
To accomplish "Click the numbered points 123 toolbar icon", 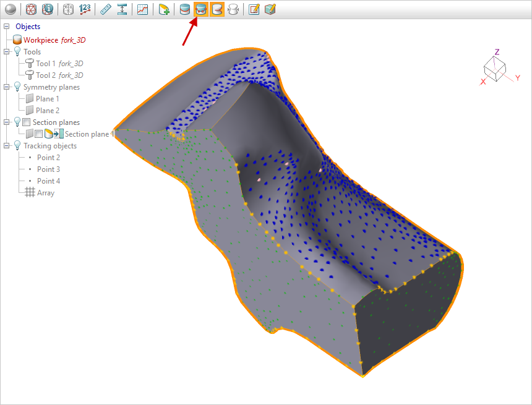I will [x=85, y=9].
